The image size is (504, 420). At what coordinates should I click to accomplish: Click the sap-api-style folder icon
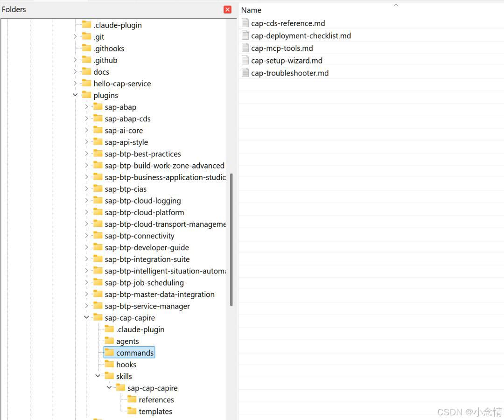[98, 142]
